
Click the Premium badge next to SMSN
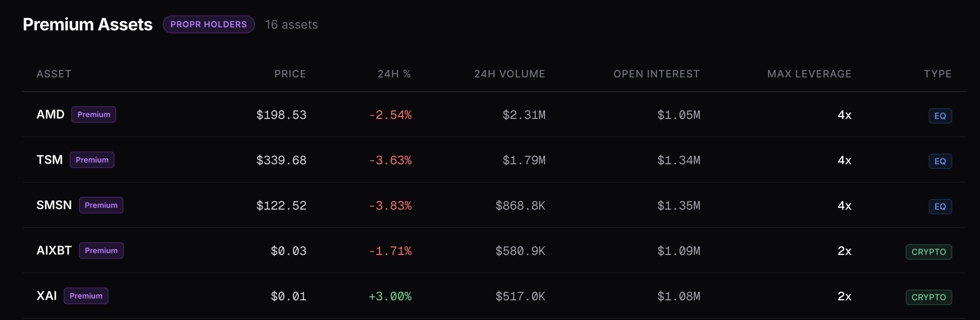pos(101,205)
